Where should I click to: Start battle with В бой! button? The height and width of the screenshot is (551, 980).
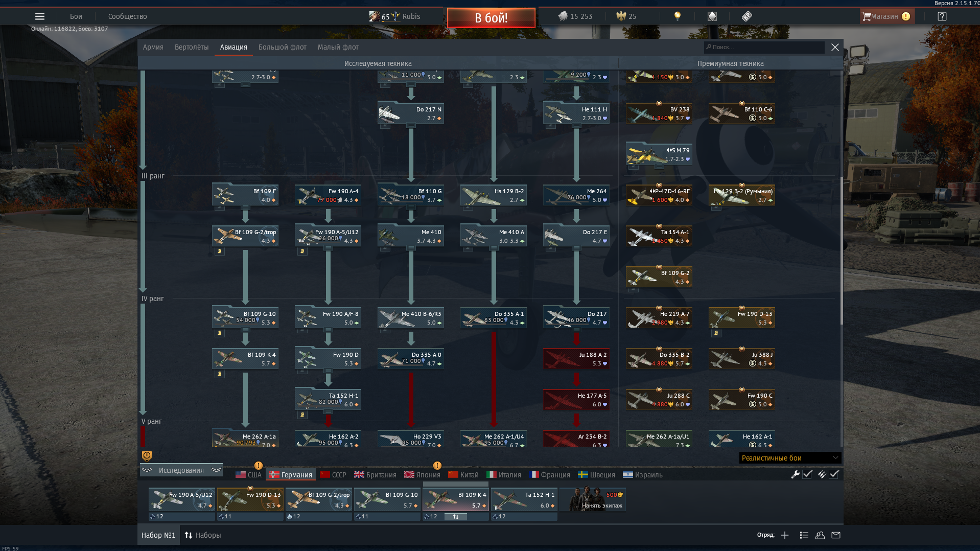pyautogui.click(x=491, y=18)
